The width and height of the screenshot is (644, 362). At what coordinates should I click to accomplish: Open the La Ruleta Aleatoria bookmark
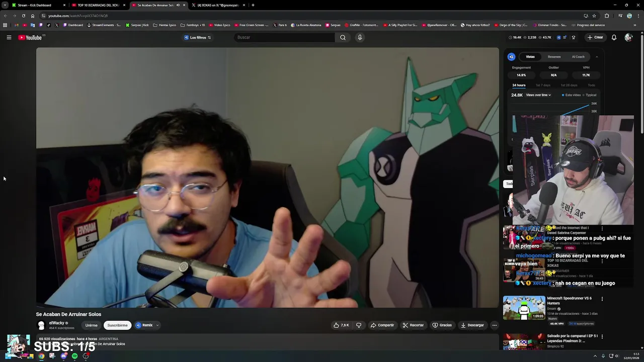click(x=306, y=25)
